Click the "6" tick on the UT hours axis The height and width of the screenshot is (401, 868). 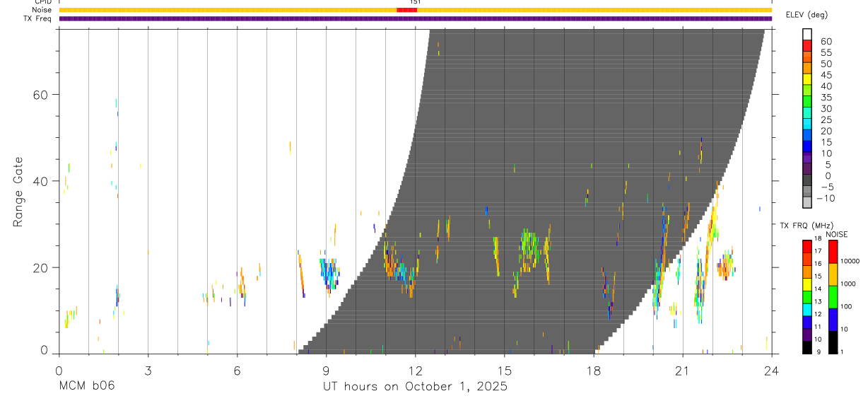click(x=237, y=370)
